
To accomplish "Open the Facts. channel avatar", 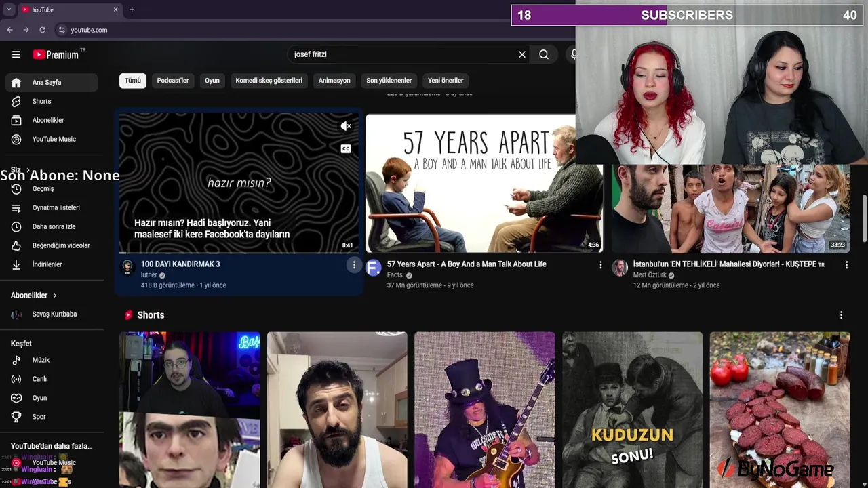I will coord(374,267).
